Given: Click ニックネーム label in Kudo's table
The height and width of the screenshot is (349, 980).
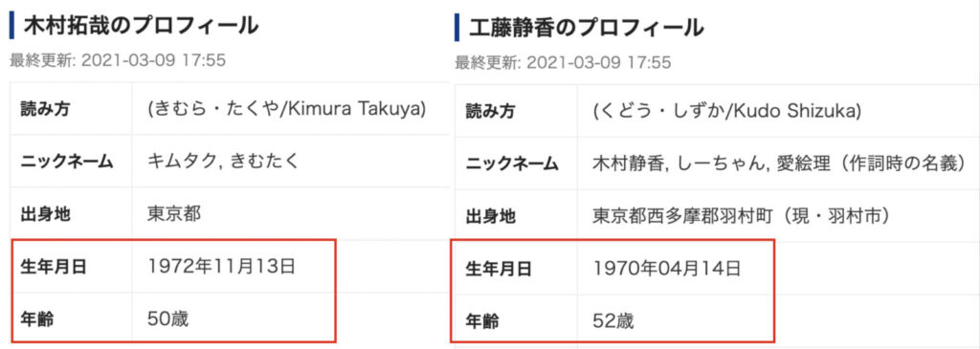Looking at the screenshot, I should (512, 164).
